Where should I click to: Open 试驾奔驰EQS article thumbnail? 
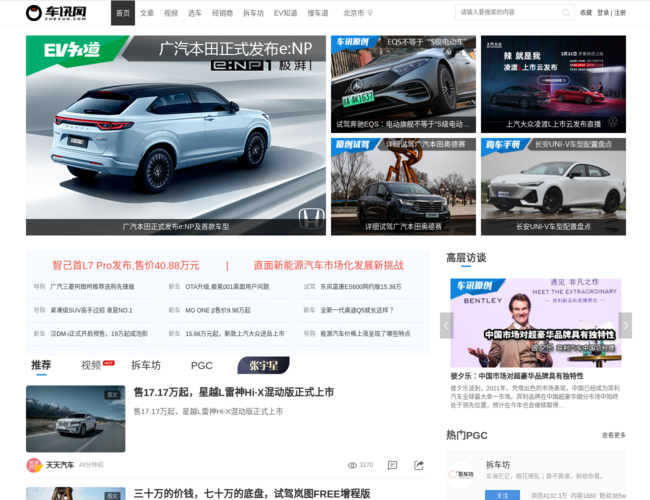pos(403,84)
